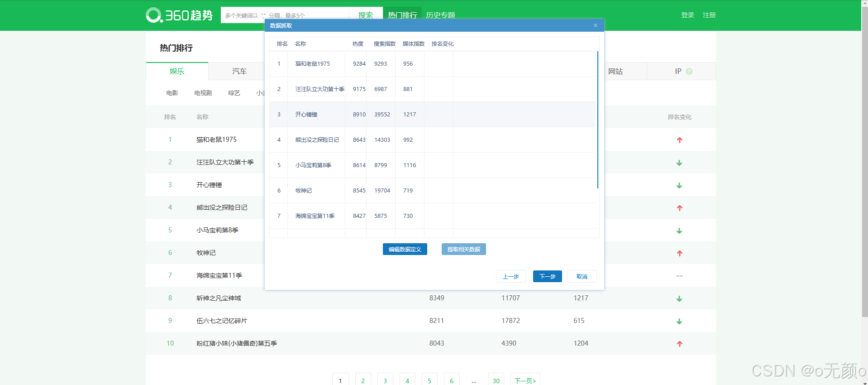Click the 排名变化 header in background page

[x=679, y=117]
